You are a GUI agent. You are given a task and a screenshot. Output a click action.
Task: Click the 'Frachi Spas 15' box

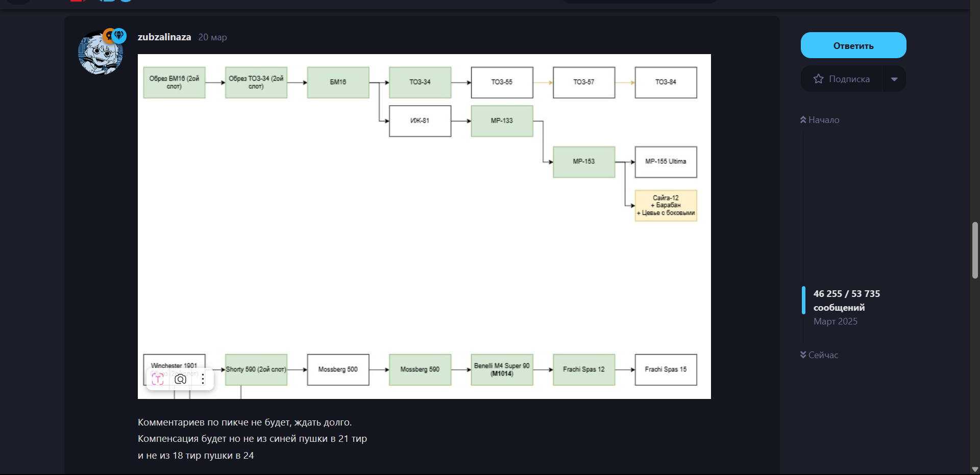pyautogui.click(x=666, y=370)
